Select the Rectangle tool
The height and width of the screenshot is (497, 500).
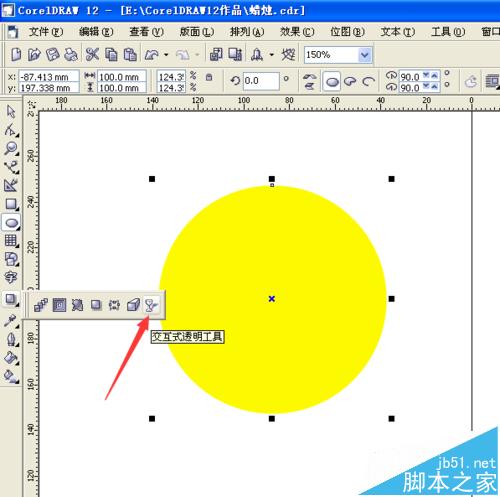point(11,204)
